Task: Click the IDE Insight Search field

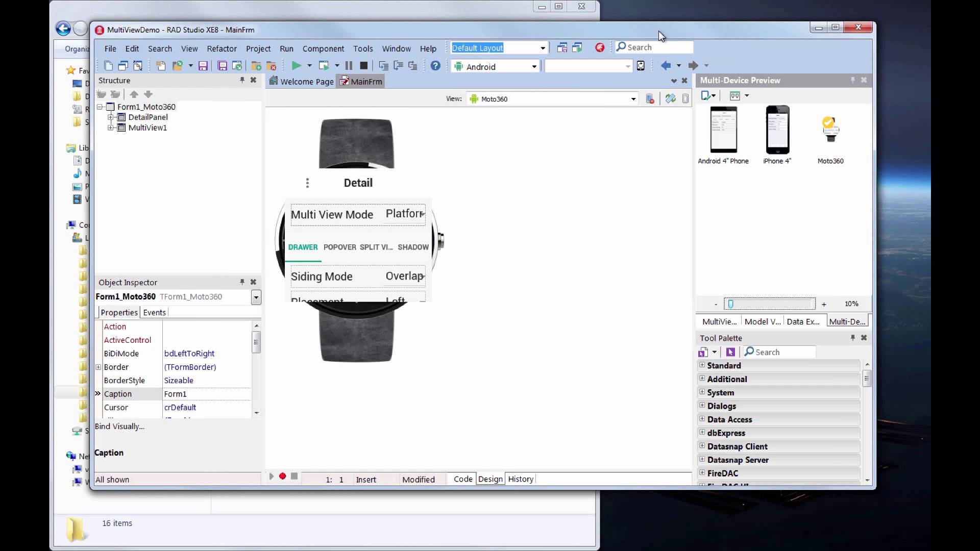Action: pyautogui.click(x=654, y=47)
